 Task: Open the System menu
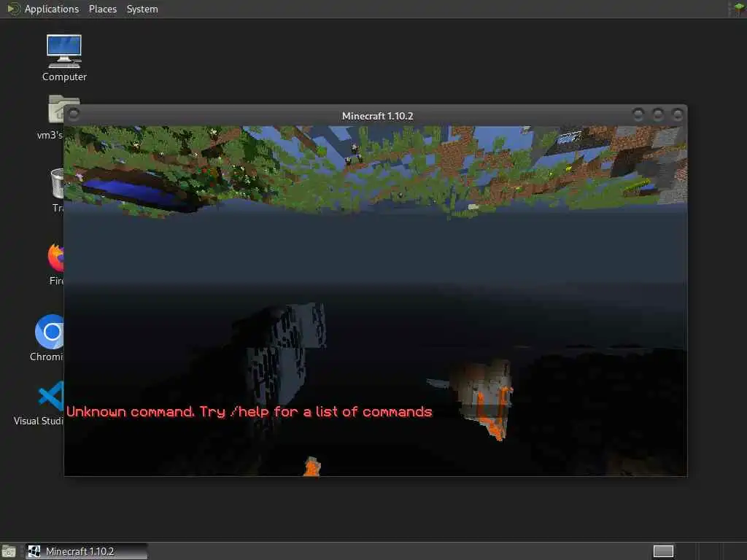click(142, 9)
